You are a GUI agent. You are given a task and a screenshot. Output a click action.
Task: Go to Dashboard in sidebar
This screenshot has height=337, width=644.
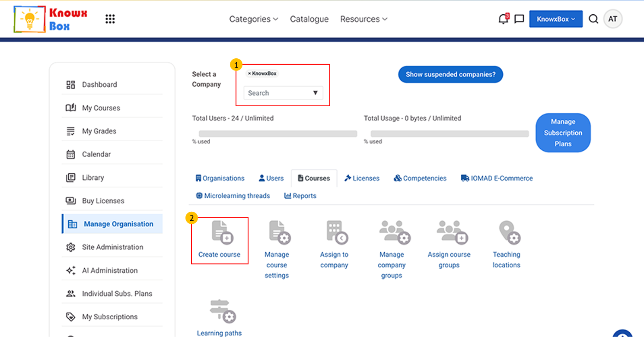[x=112, y=85]
